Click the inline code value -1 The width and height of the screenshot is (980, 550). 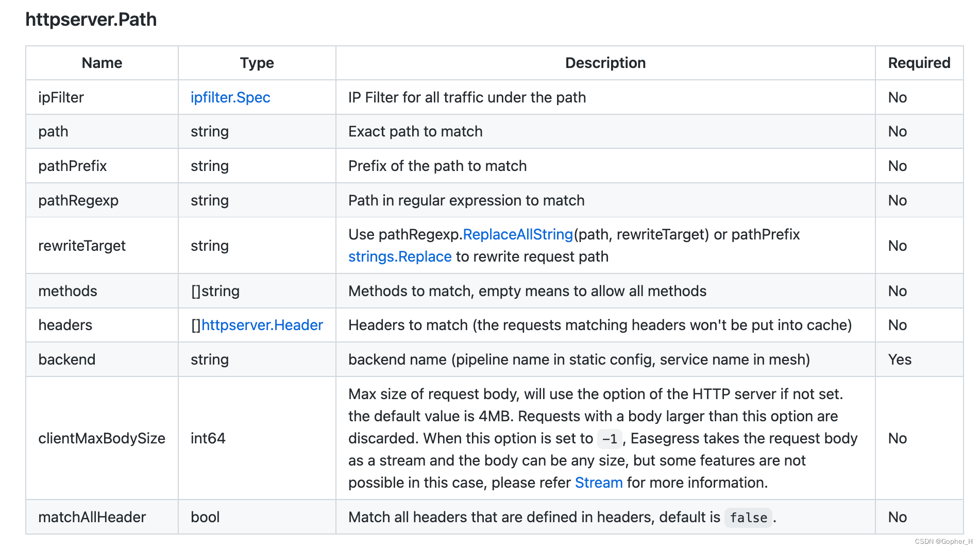pos(610,439)
